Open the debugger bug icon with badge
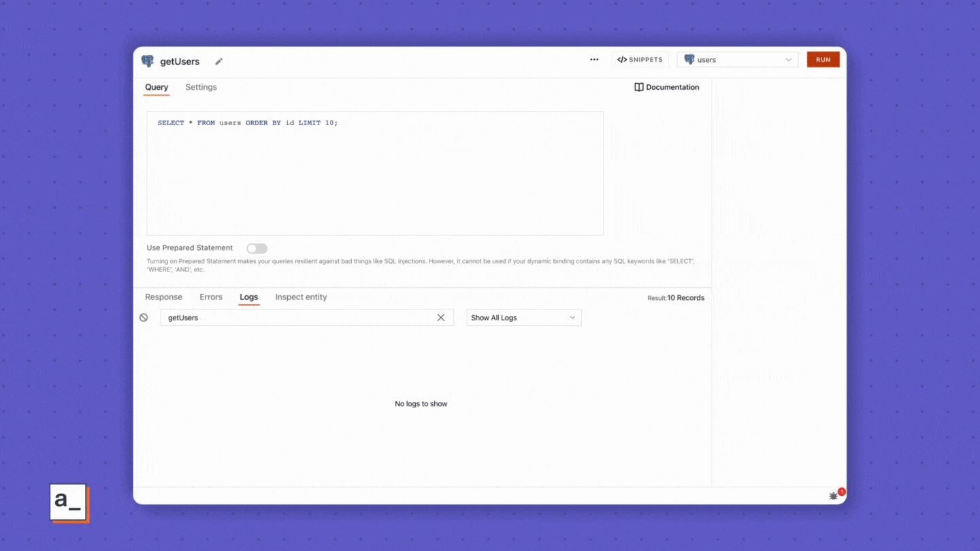This screenshot has width=980, height=551. coord(834,496)
